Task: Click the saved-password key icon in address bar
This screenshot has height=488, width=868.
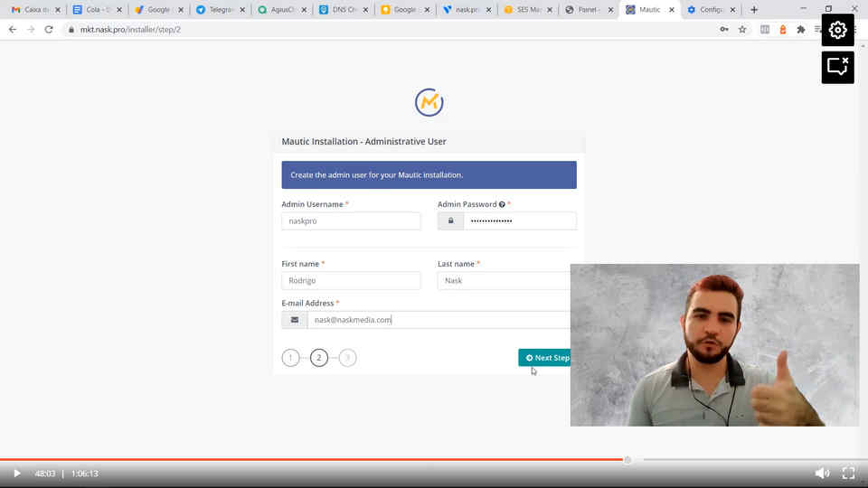Action: click(x=723, y=29)
